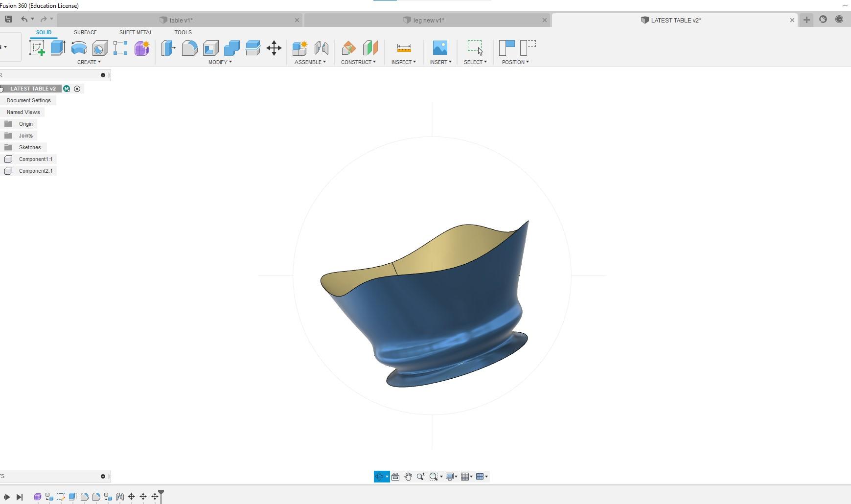The image size is (851, 504).
Task: Open the Revolve tool
Action: [x=78, y=47]
